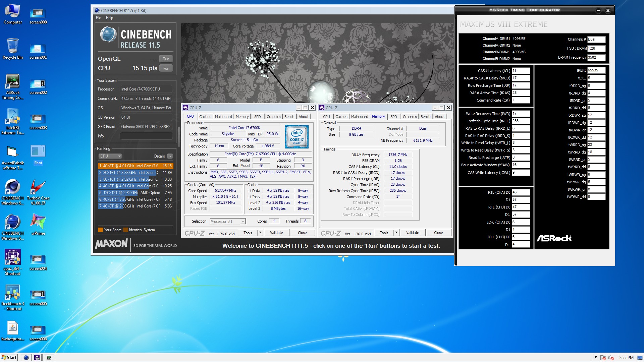Open screen005 image file
This screenshot has width=644, height=362.
tap(38, 298)
